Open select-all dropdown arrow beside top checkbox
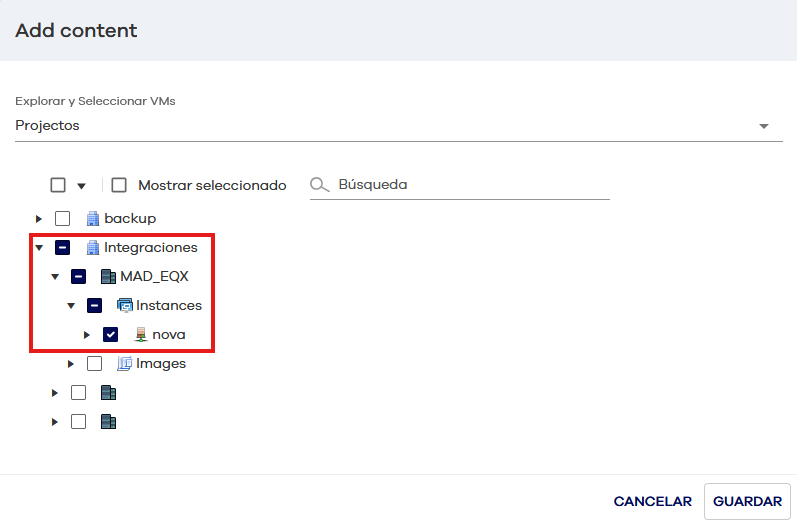Viewport: 797px width, 526px height. point(82,185)
